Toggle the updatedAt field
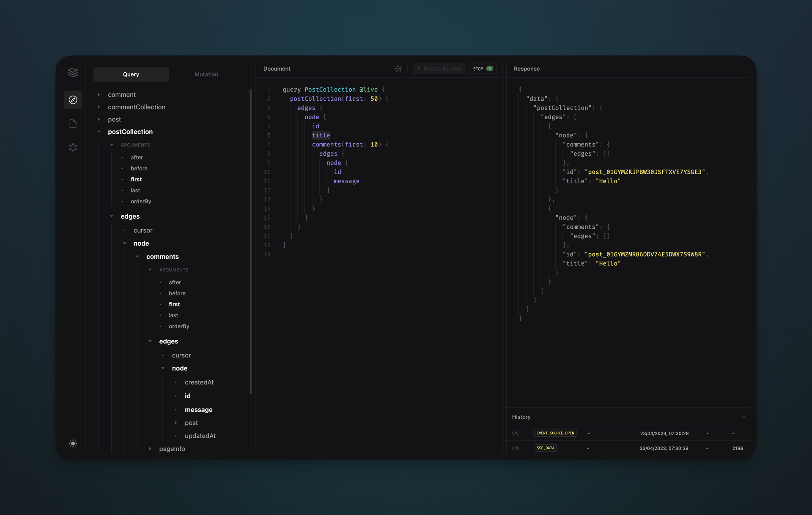Image resolution: width=812 pixels, height=515 pixels. click(x=200, y=436)
